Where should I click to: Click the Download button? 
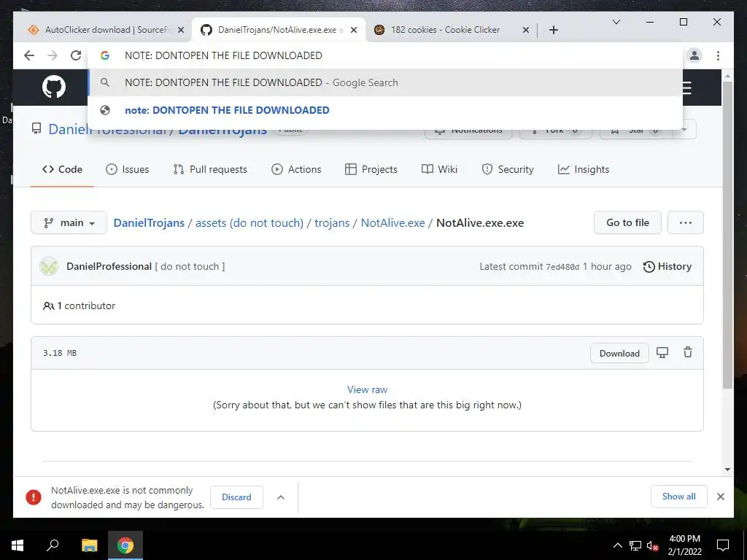[x=619, y=354]
